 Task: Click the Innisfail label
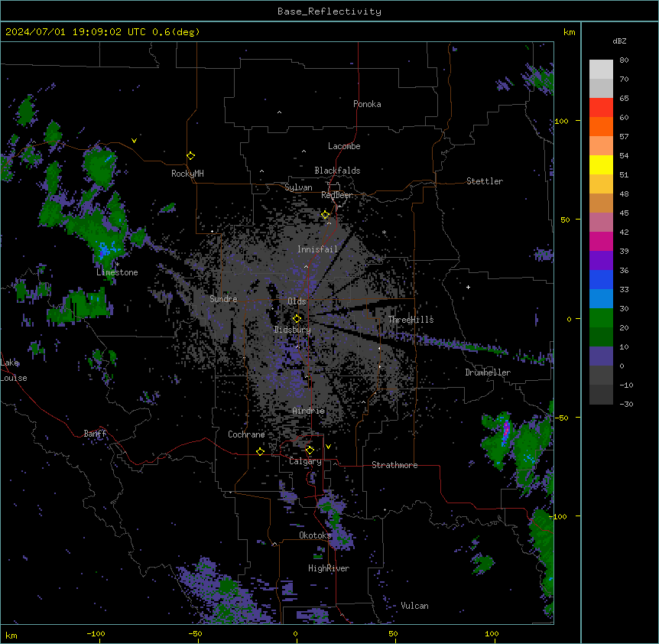(x=317, y=249)
